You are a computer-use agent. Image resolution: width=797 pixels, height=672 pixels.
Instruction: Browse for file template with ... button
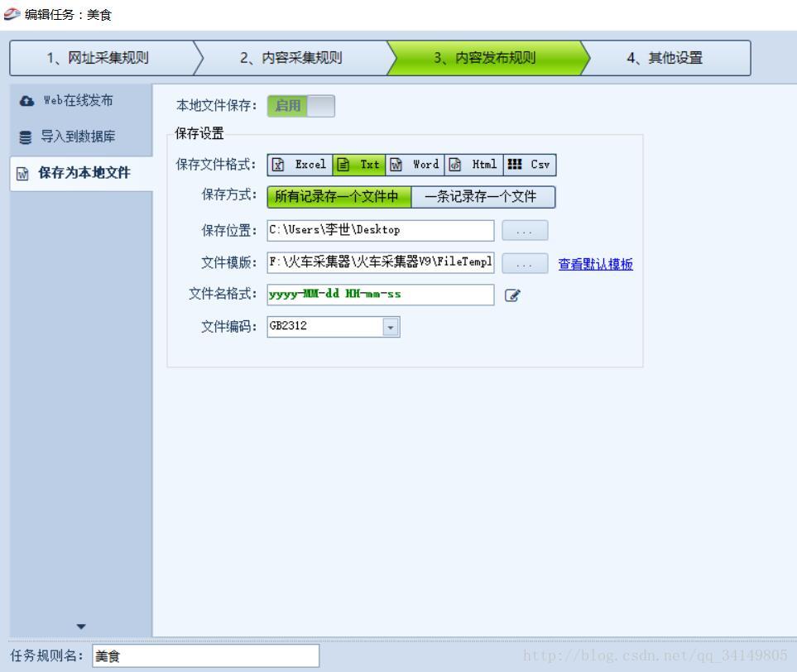(x=525, y=263)
